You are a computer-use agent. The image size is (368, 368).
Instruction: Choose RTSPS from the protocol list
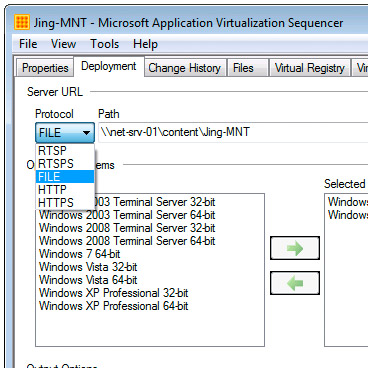[x=65, y=164]
